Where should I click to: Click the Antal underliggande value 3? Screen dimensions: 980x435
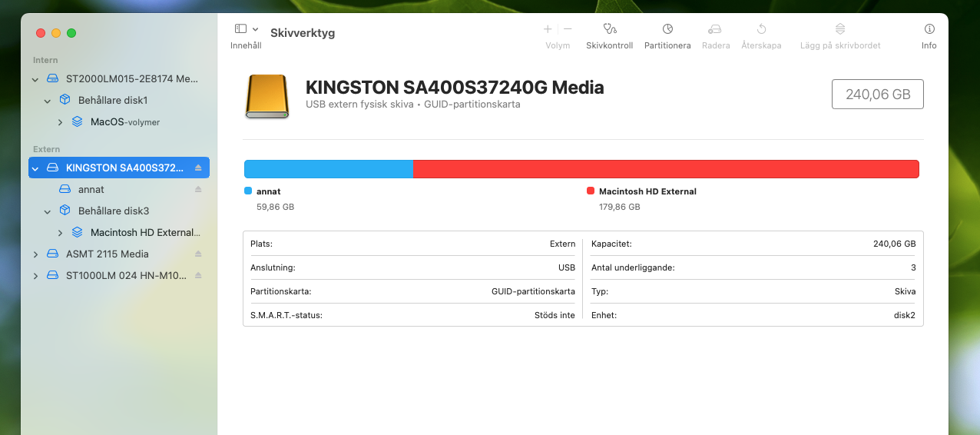click(x=913, y=267)
